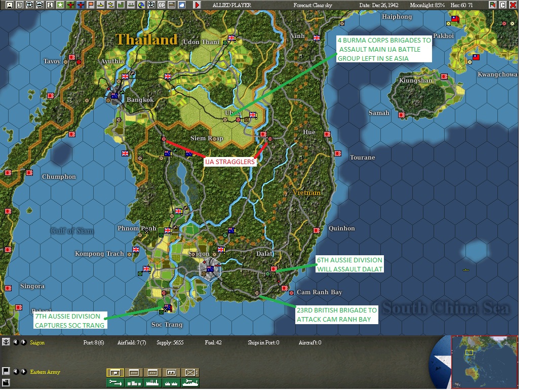
Task: Open the OP operations toolbar icon
Action: click(162, 5)
